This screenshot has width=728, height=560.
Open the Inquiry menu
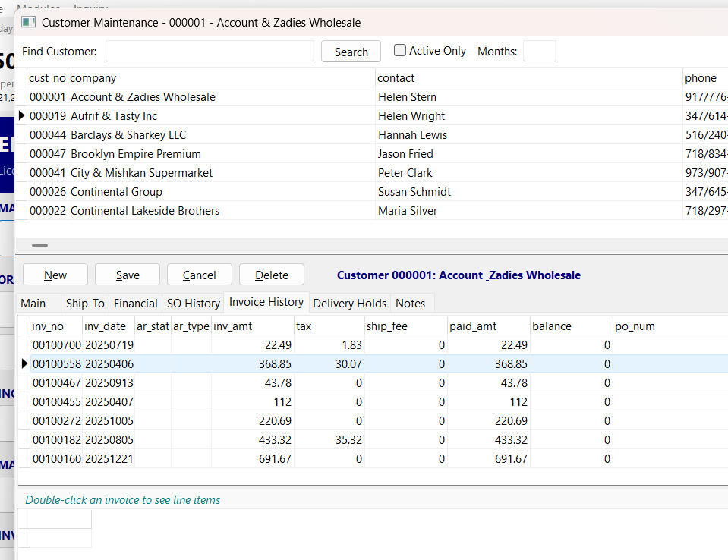click(90, 4)
